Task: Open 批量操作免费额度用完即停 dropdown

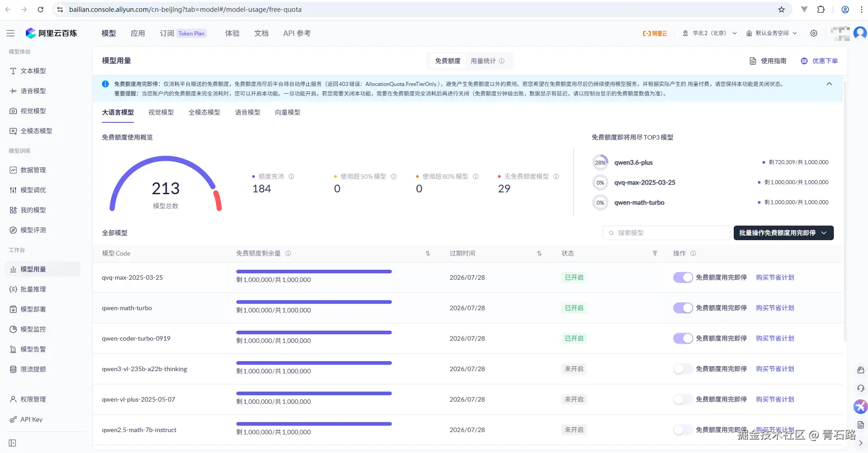Action: pos(784,233)
